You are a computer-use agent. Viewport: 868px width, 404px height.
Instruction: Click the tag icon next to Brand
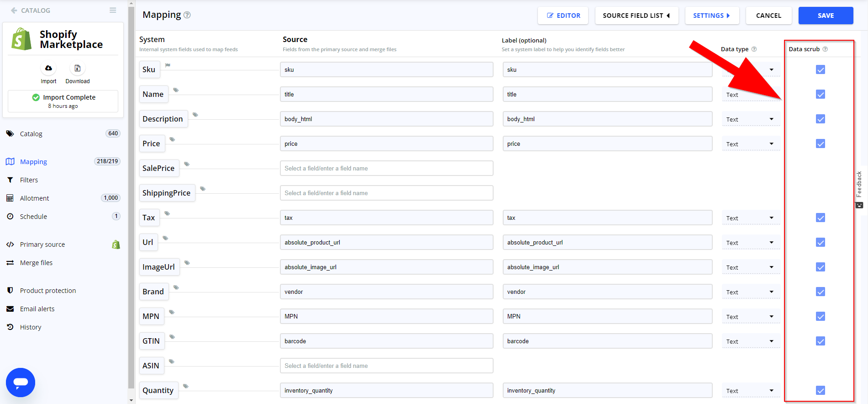[176, 287]
